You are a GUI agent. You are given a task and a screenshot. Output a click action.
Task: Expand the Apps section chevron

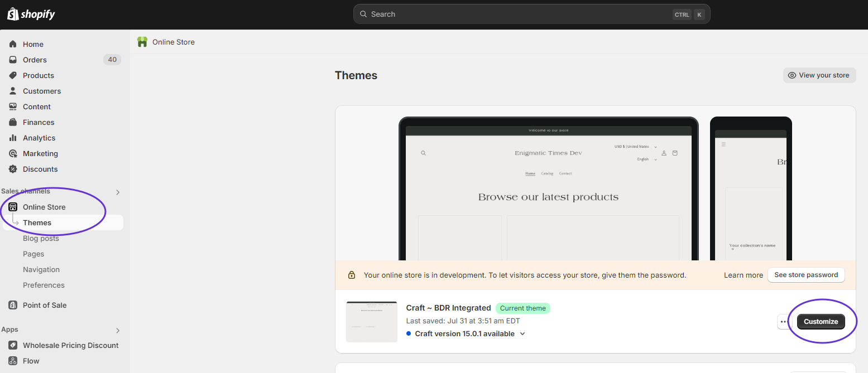pyautogui.click(x=118, y=331)
